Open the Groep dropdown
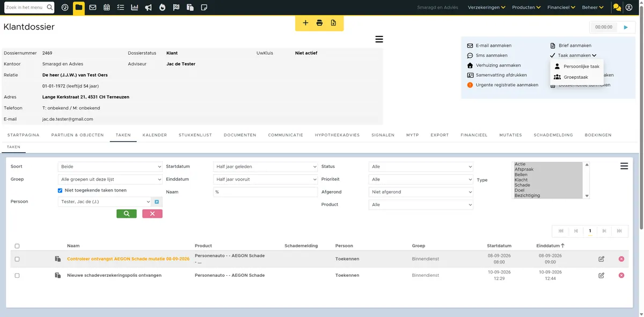This screenshot has height=317, width=644. pyautogui.click(x=110, y=179)
